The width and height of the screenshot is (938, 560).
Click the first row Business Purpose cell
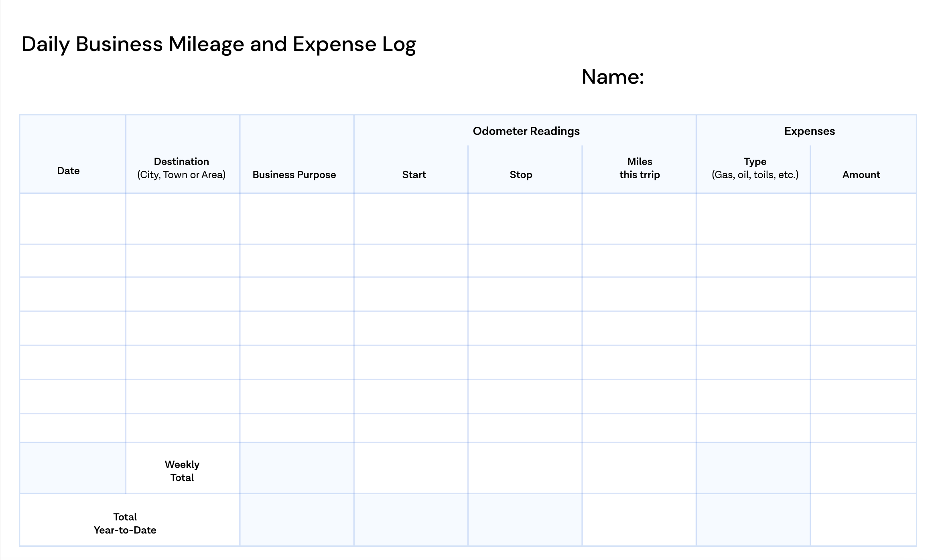click(x=297, y=219)
